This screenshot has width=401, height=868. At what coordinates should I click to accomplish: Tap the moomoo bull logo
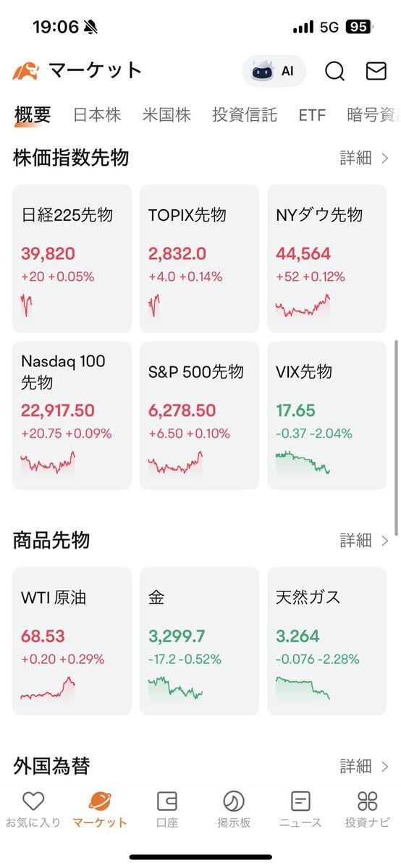tap(25, 72)
